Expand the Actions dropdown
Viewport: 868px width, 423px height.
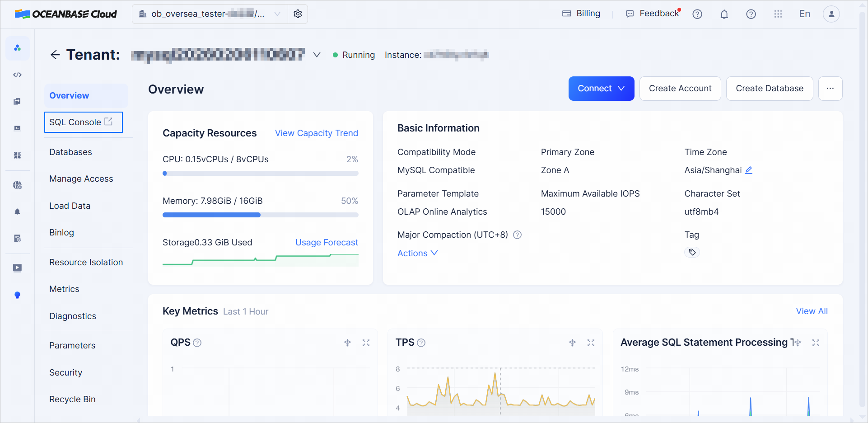pyautogui.click(x=417, y=254)
